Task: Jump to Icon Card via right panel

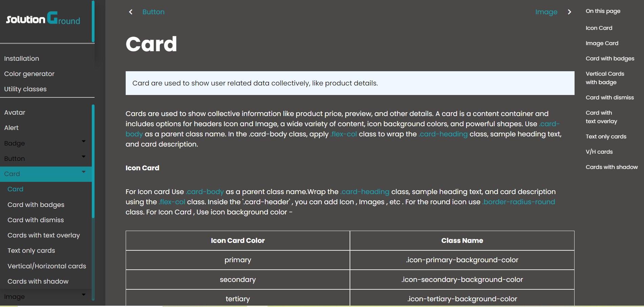Action: pos(599,28)
